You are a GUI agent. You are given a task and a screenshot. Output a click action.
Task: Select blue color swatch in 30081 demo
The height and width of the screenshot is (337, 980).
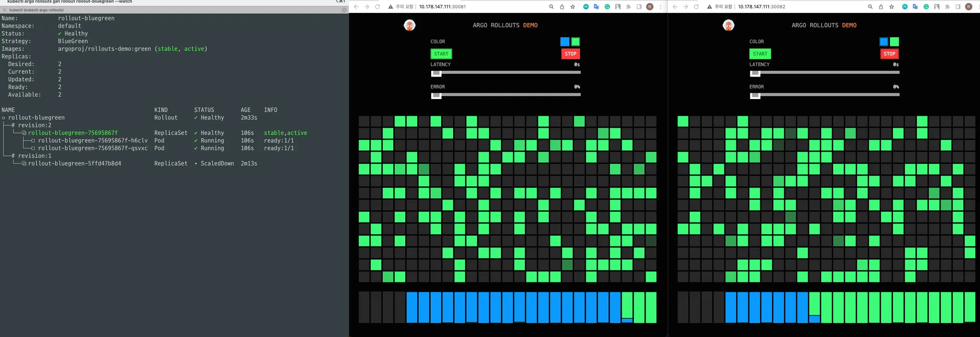[x=565, y=42]
